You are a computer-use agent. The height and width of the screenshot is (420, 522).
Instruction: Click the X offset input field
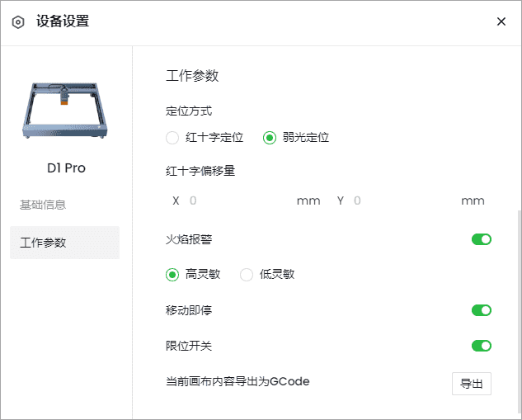click(242, 201)
